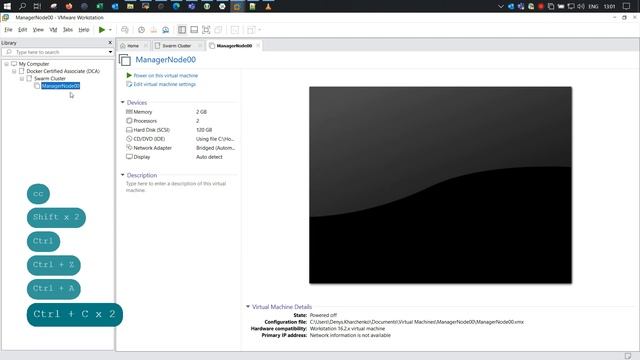Open Excel from the taskbar
This screenshot has width=640, height=360.
100,6
